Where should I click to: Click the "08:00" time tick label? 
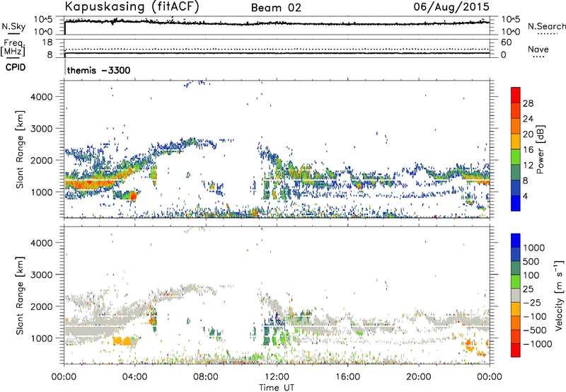point(206,377)
